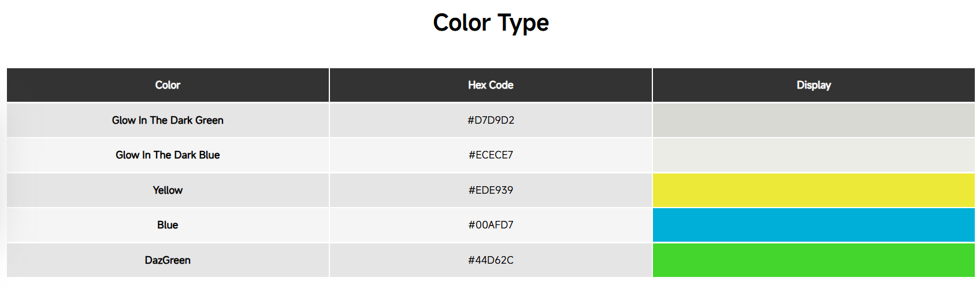This screenshot has width=980, height=303.
Task: Click the Yellow color name cell
Action: 168,190
